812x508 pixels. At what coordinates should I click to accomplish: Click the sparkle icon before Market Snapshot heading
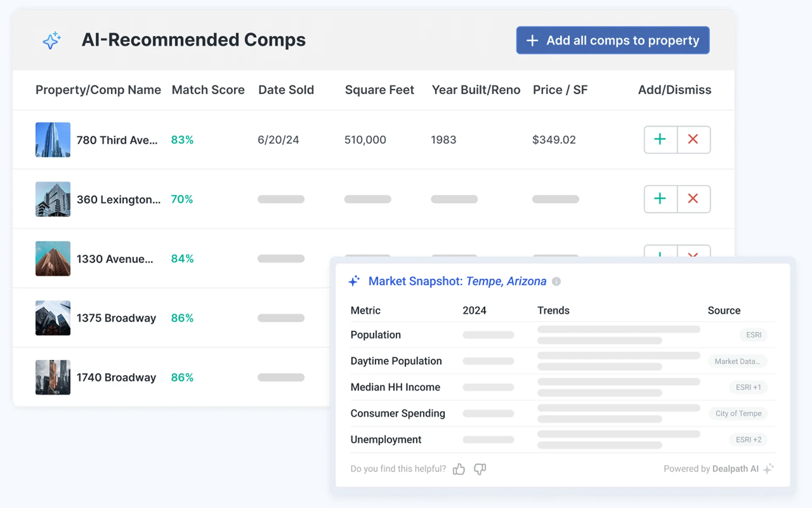pos(354,280)
